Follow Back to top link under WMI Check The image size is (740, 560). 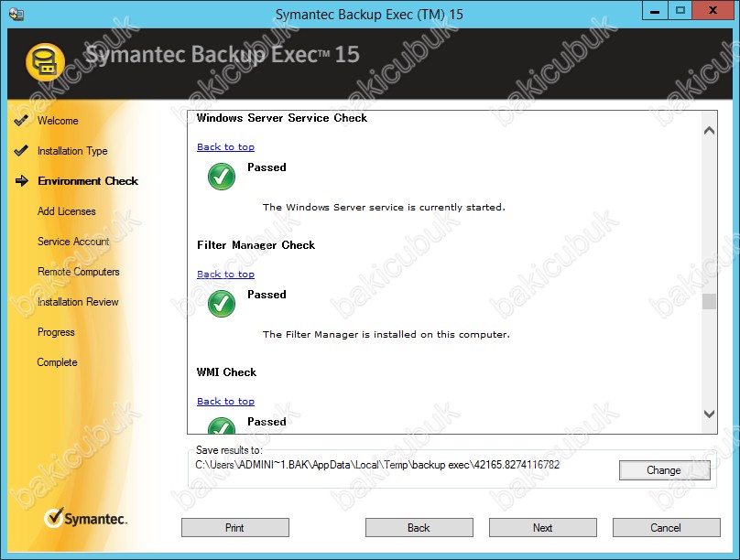(x=225, y=401)
